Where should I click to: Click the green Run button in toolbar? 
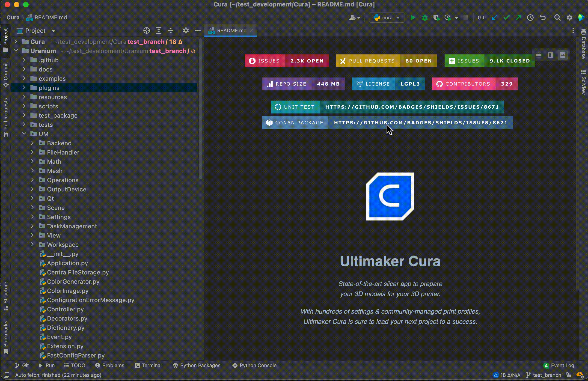pos(413,18)
